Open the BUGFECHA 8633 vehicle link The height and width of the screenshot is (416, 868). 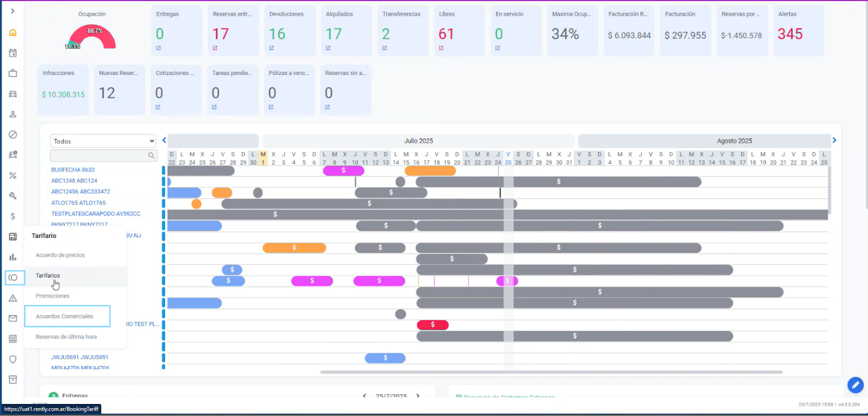click(x=73, y=170)
